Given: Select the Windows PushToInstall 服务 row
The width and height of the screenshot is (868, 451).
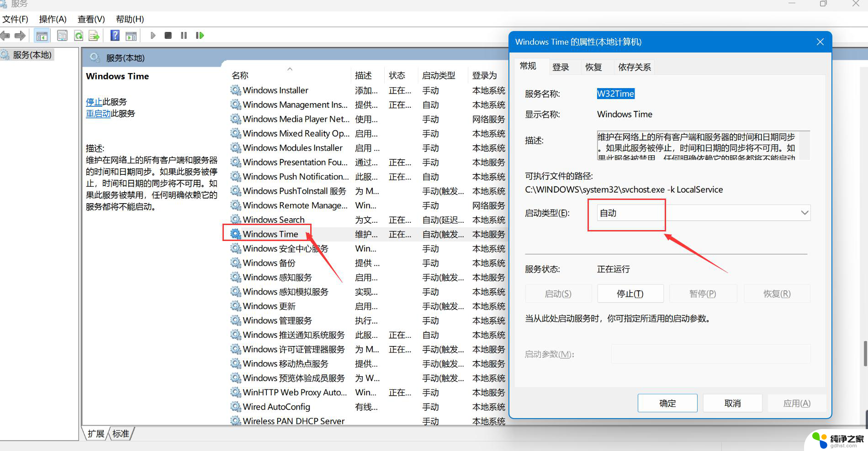Looking at the screenshot, I should pyautogui.click(x=368, y=191).
